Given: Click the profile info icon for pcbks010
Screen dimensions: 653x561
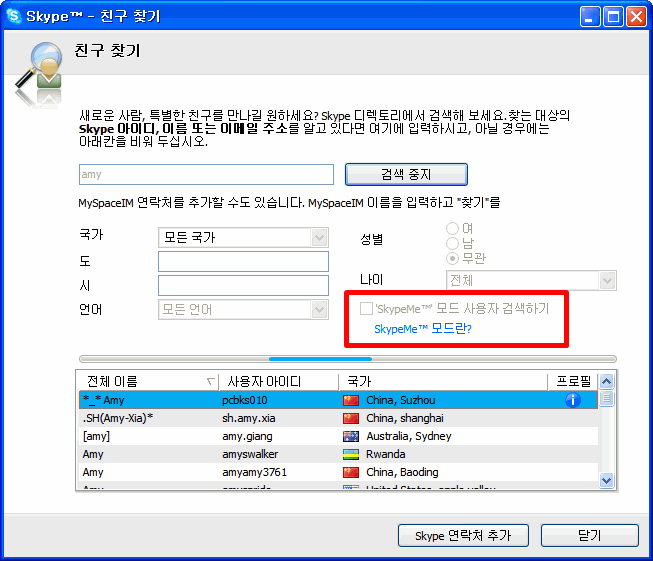Looking at the screenshot, I should [573, 400].
